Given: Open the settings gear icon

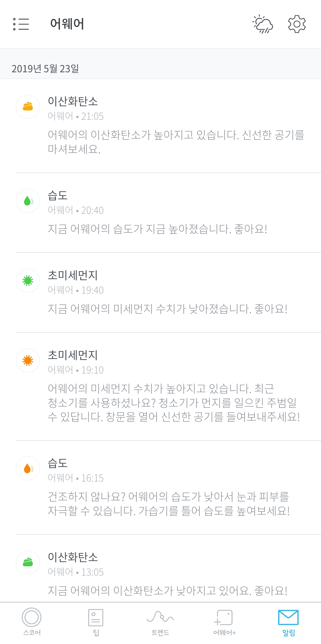Looking at the screenshot, I should click(297, 24).
